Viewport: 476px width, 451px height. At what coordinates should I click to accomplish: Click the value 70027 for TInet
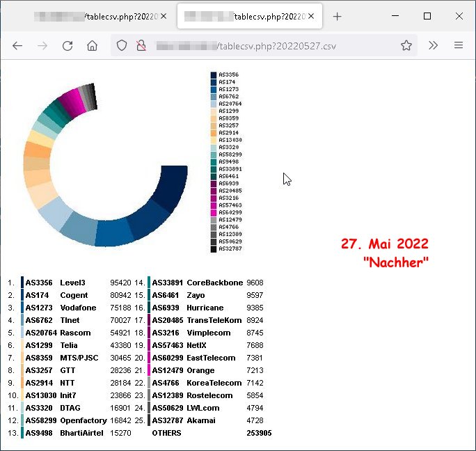click(x=120, y=320)
